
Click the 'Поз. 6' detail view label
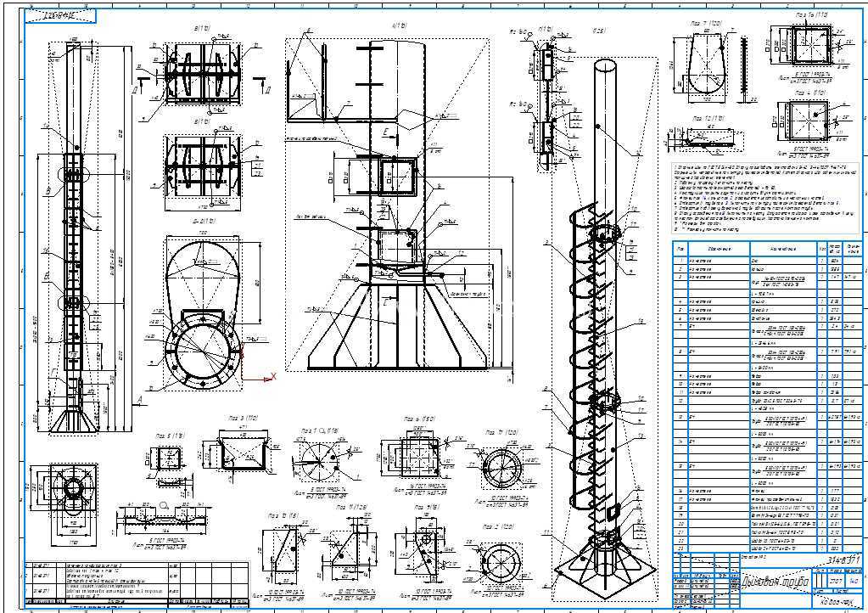coord(420,419)
